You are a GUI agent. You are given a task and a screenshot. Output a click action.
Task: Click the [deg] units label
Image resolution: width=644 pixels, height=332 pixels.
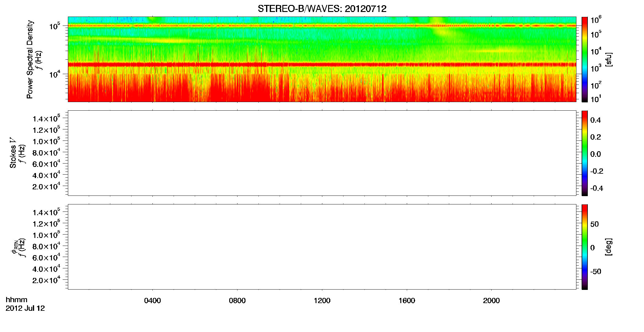tap(608, 247)
